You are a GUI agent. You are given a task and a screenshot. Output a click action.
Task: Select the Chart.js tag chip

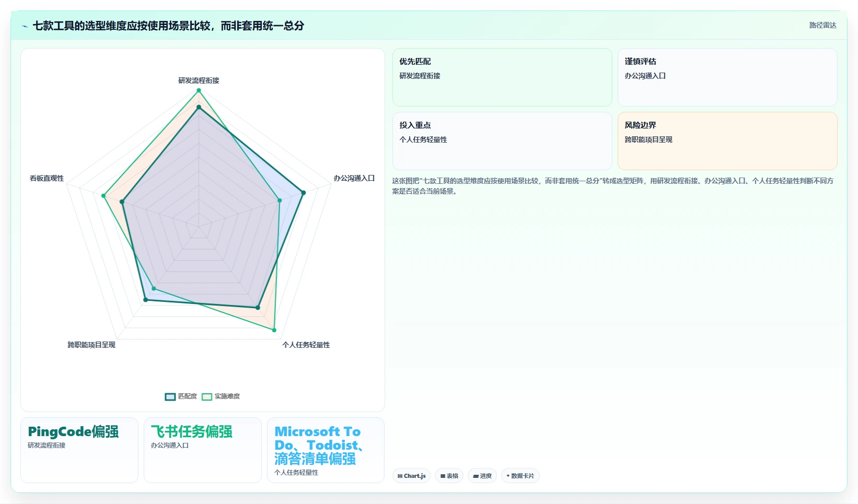click(x=412, y=476)
